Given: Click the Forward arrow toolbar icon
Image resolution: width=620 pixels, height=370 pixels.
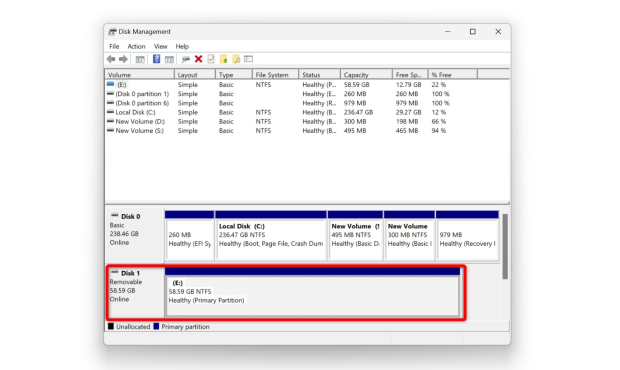Looking at the screenshot, I should coord(123,59).
